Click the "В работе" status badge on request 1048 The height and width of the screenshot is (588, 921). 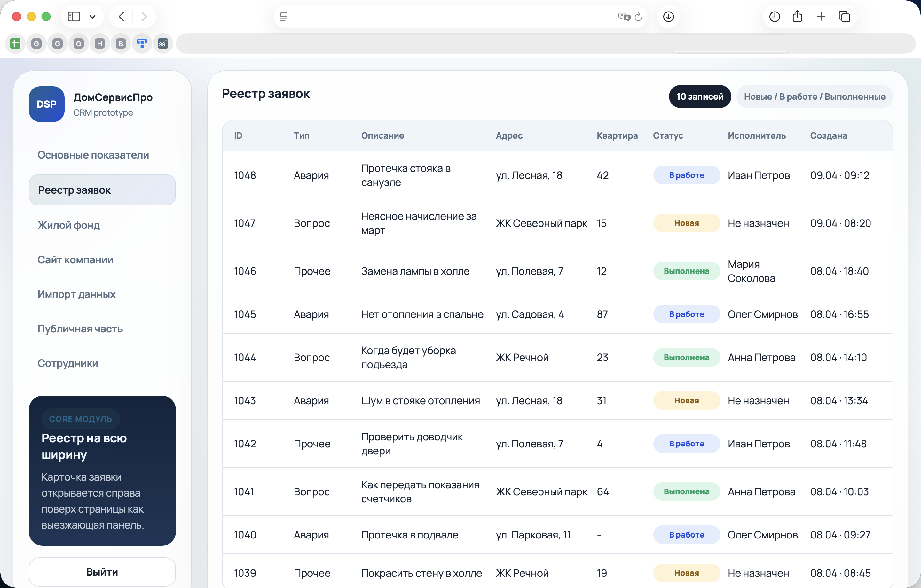686,175
